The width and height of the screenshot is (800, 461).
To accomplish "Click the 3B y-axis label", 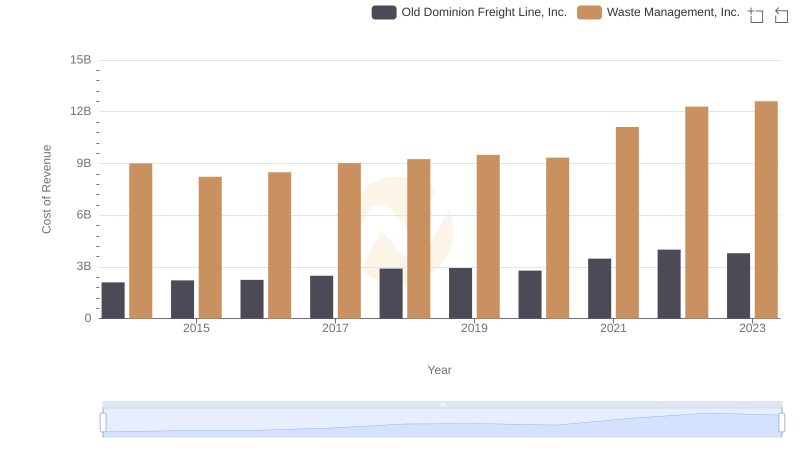I will click(x=84, y=266).
